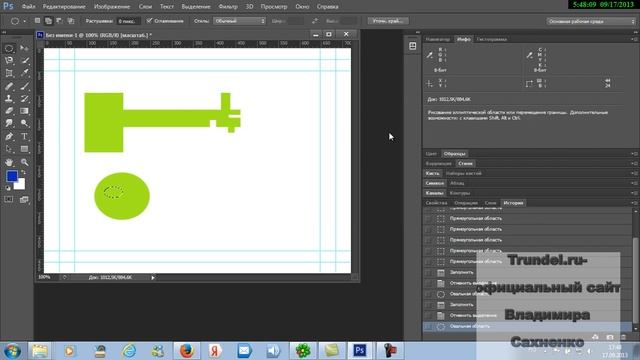Select the History Brush tool

tap(24, 98)
